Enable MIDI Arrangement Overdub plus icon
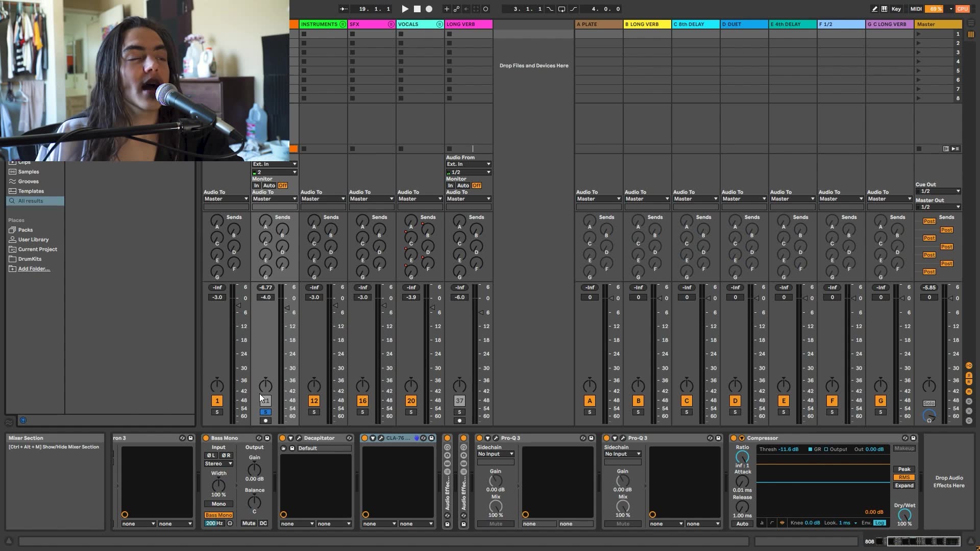Viewport: 980px width, 551px height. pyautogui.click(x=447, y=9)
